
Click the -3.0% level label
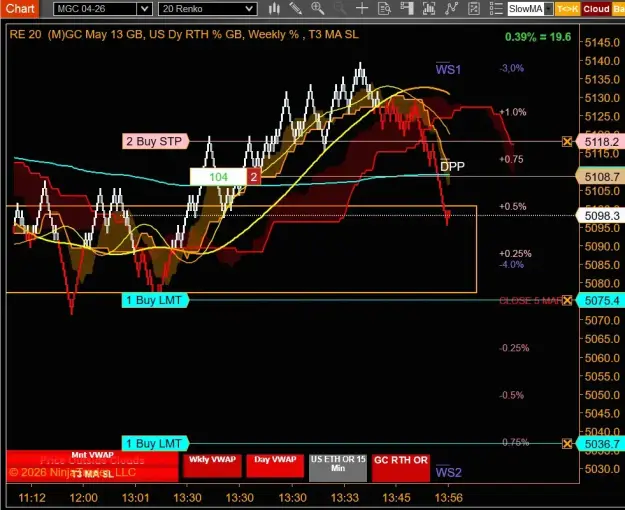click(x=511, y=68)
